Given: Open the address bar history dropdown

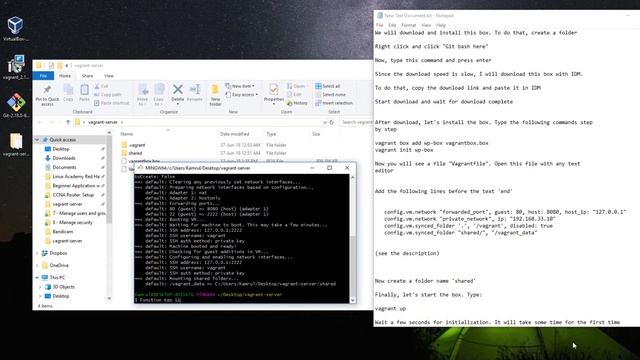Looking at the screenshot, I should click(324, 122).
